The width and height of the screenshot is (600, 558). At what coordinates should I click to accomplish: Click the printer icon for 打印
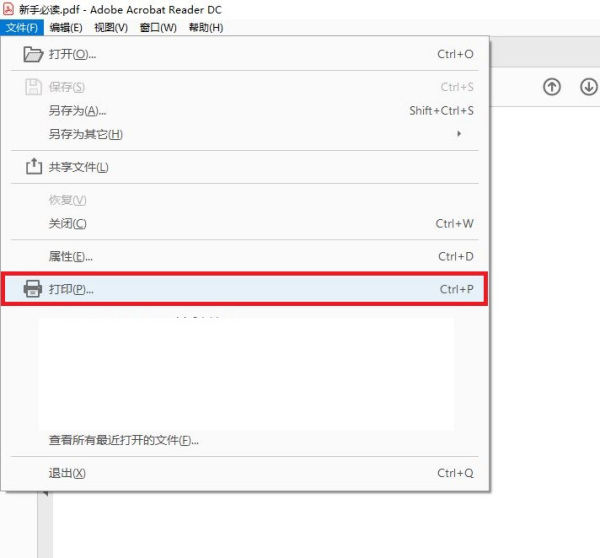[x=32, y=289]
